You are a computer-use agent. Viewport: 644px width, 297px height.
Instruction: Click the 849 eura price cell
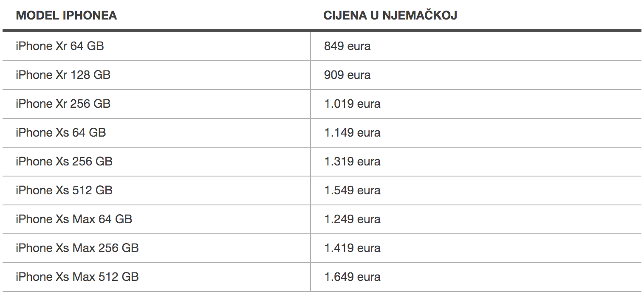coord(347,46)
